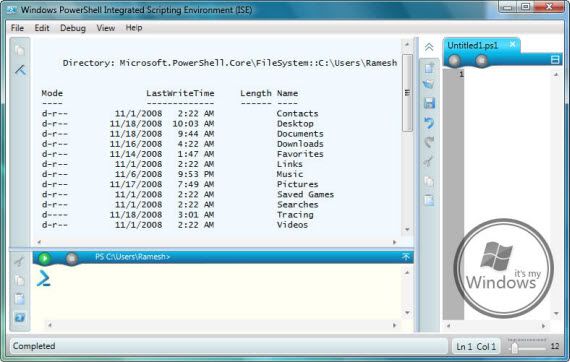The height and width of the screenshot is (362, 570).
Task: Click script pane horizontal scroll-left arrow
Action: pos(448,326)
